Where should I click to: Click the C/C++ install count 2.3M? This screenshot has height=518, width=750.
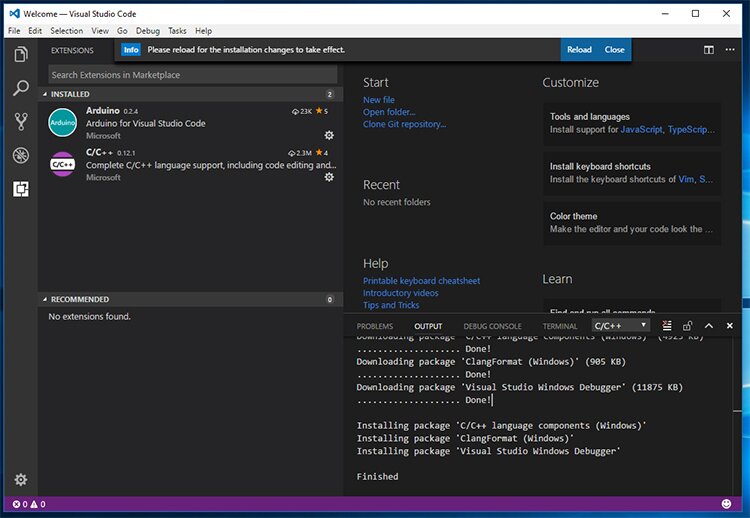point(300,153)
